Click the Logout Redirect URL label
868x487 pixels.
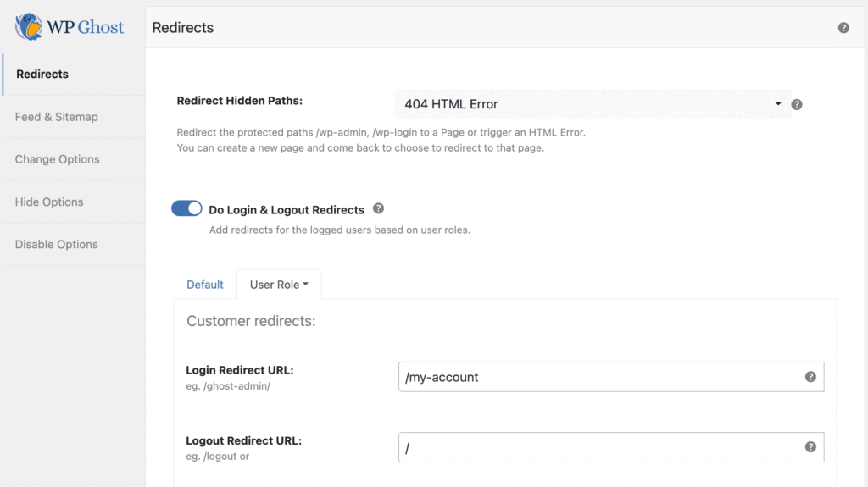click(243, 440)
